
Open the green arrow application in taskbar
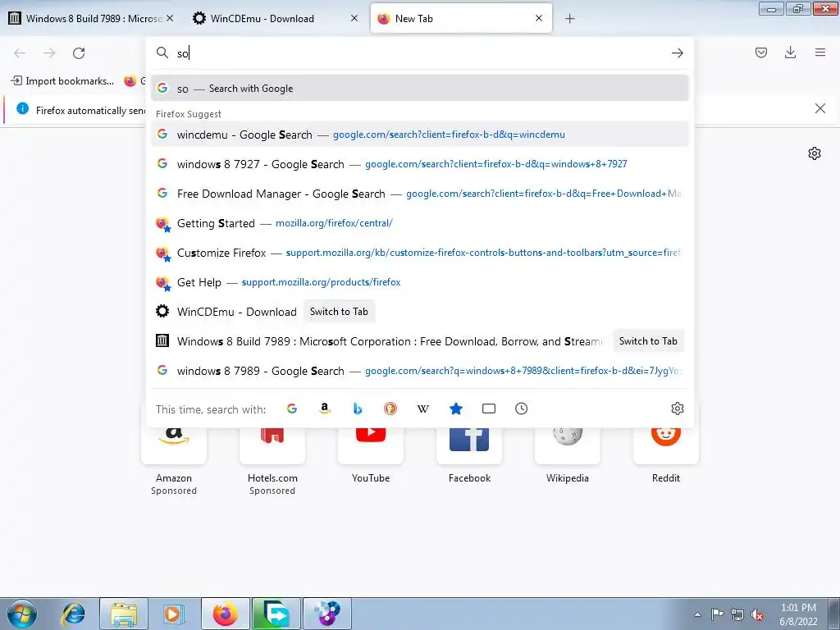[x=277, y=614]
